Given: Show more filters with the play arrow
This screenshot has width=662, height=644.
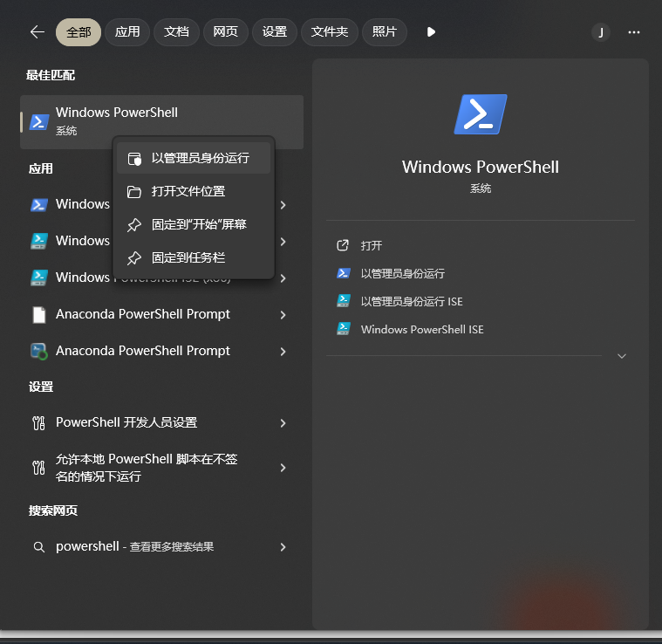Looking at the screenshot, I should click(x=431, y=32).
